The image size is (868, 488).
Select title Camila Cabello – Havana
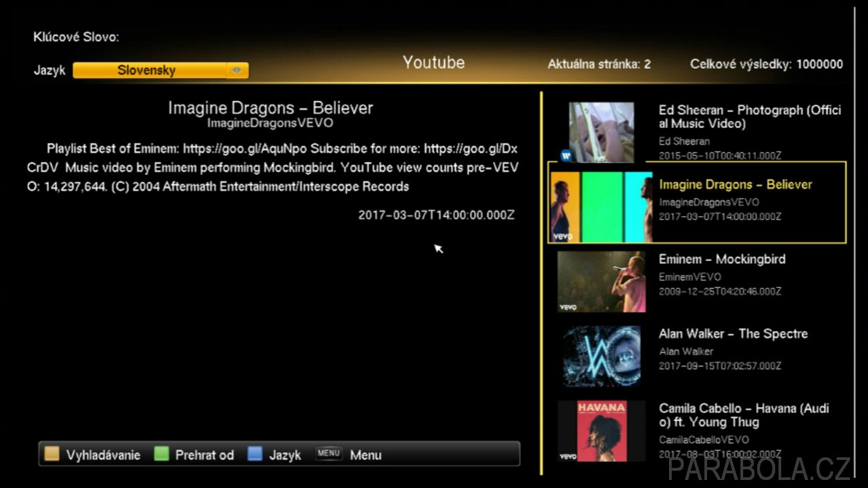pos(744,415)
